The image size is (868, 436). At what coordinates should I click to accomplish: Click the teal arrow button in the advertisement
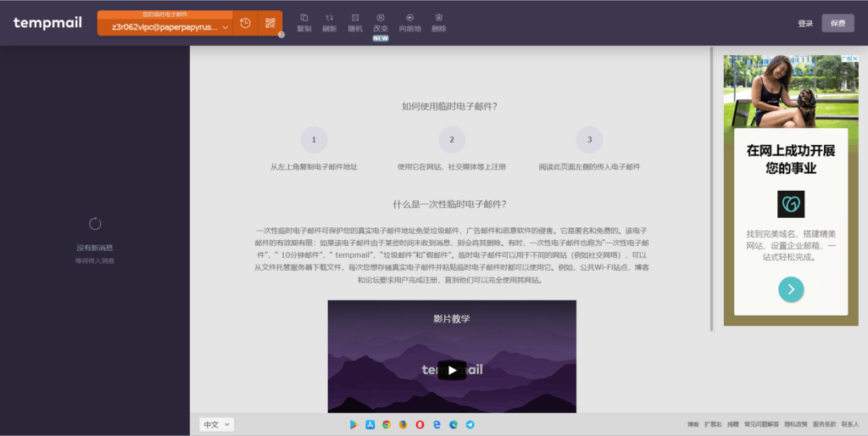791,289
